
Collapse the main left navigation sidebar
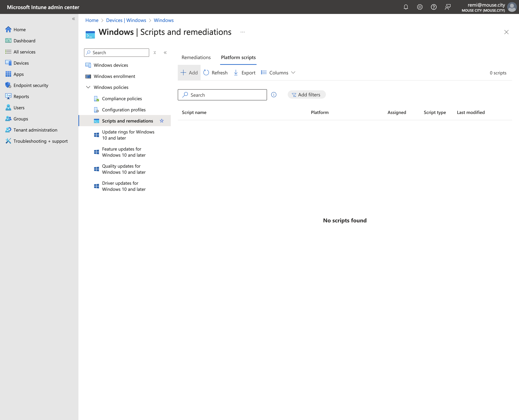(74, 19)
